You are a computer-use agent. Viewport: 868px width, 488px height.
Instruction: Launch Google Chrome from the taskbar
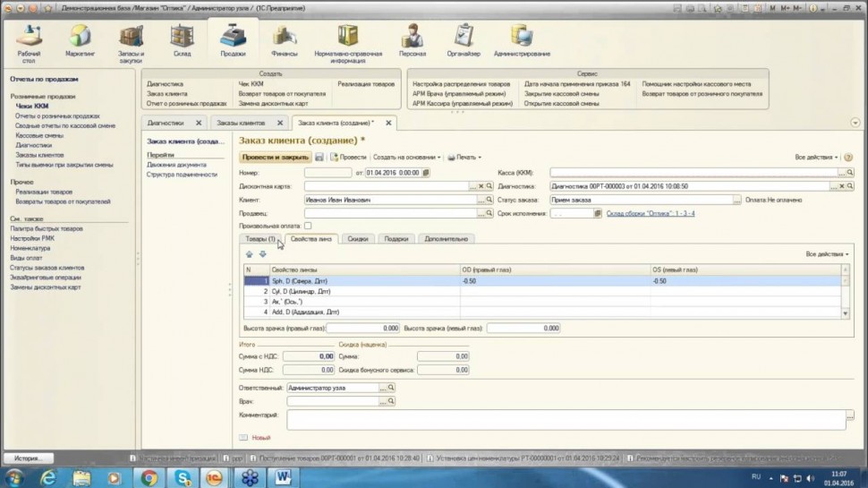[x=149, y=477]
